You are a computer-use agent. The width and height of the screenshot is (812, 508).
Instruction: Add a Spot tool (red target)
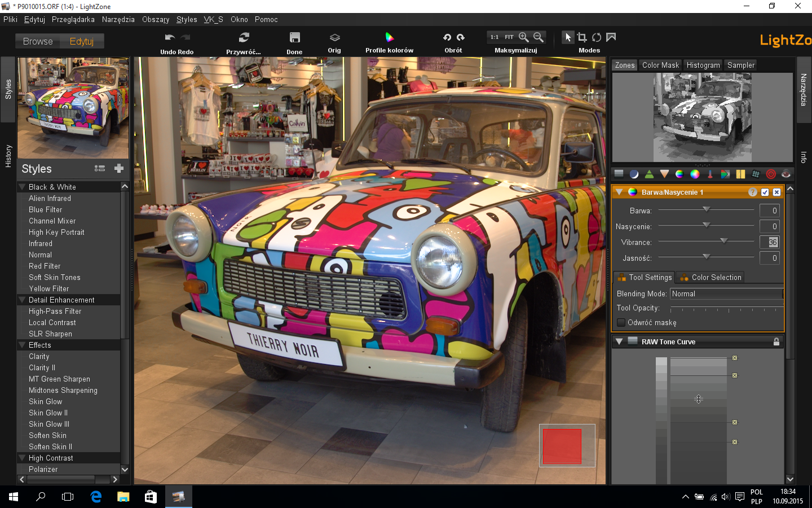coord(771,174)
